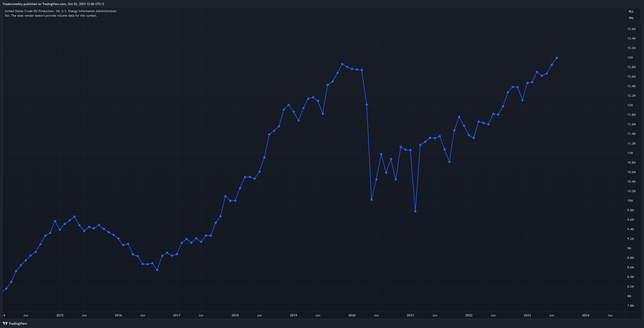Click the 2015 time axis label
The image size is (644, 328).
[60, 315]
